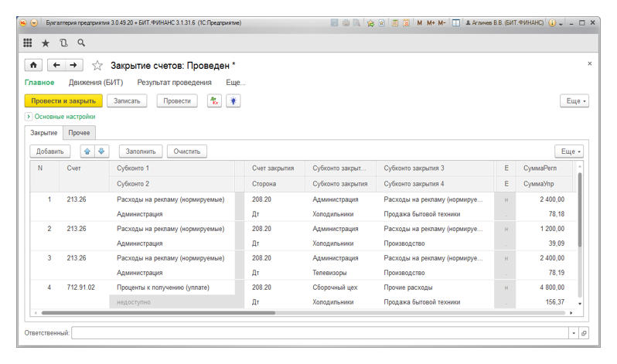Switch to the Прочее tab

pyautogui.click(x=79, y=133)
